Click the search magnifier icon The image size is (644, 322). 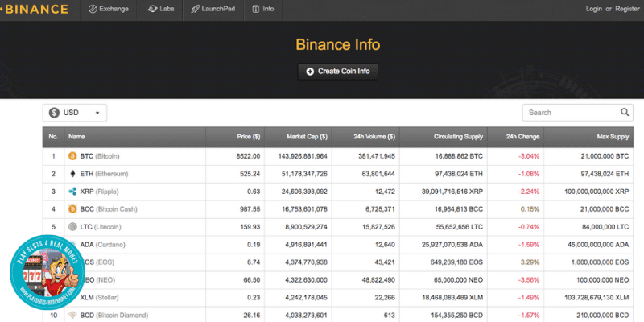pos(625,112)
